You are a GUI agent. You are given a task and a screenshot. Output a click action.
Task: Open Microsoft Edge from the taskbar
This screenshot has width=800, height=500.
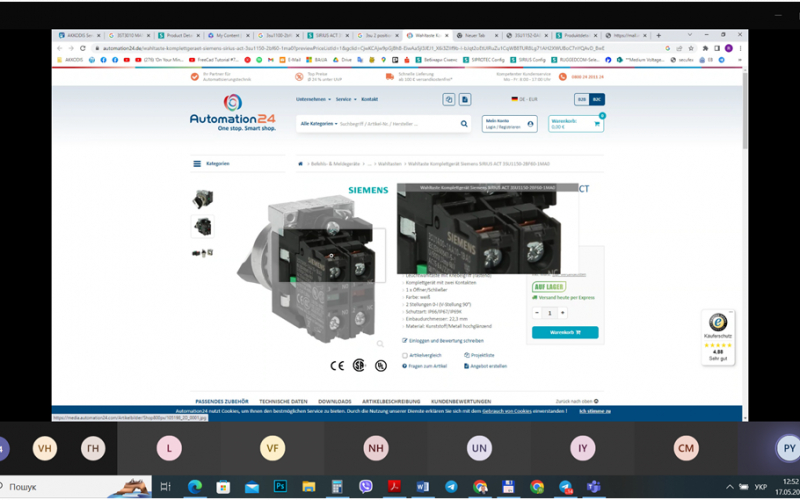pyautogui.click(x=195, y=487)
